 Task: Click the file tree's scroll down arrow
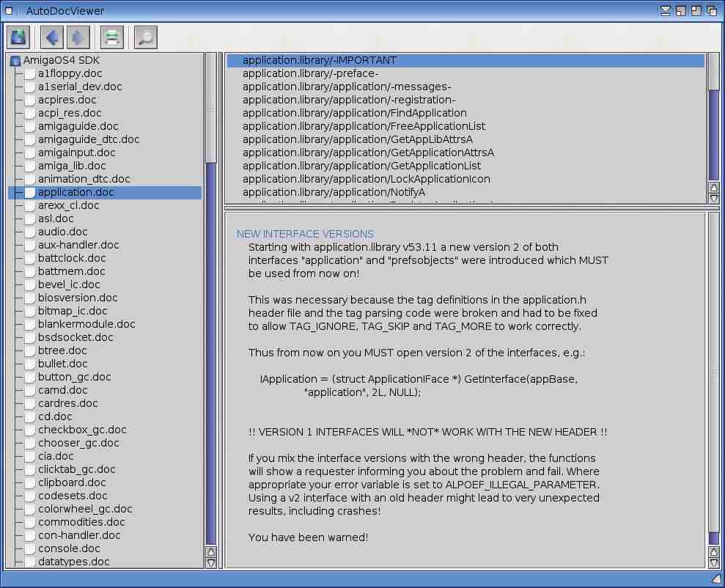[x=211, y=562]
